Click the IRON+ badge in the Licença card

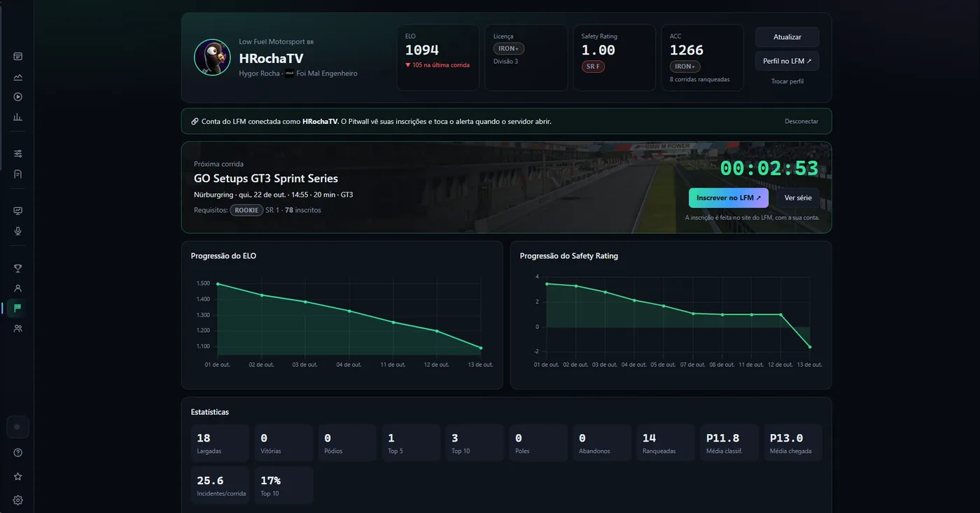(x=509, y=49)
